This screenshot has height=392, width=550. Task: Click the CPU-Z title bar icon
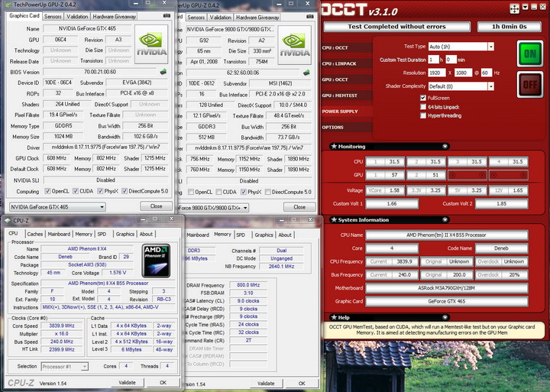pyautogui.click(x=8, y=221)
